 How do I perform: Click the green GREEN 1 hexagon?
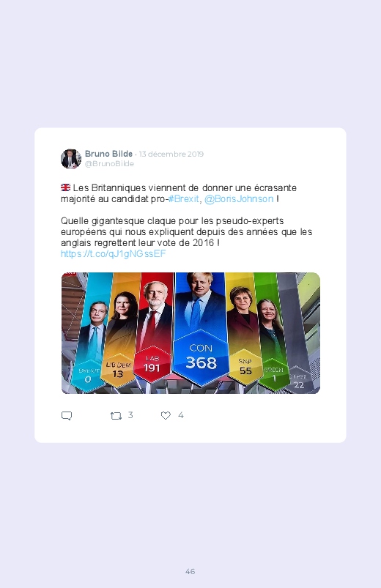pyautogui.click(x=273, y=374)
